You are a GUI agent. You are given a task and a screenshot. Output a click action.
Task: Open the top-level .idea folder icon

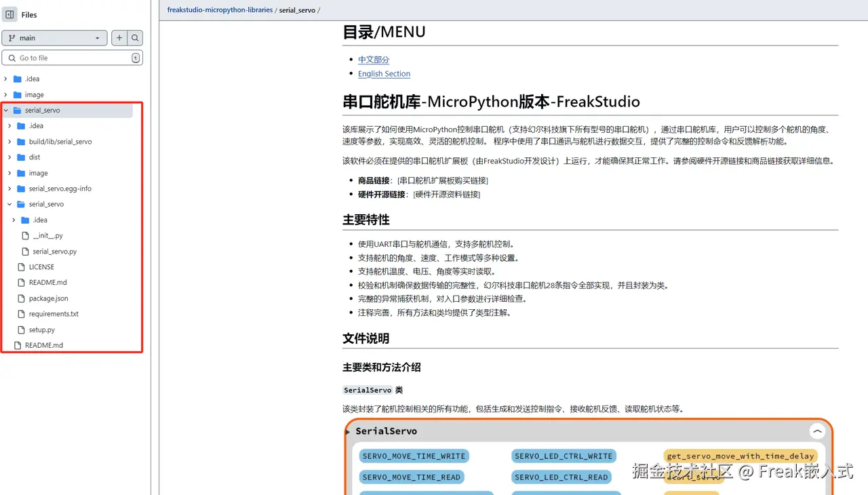click(x=18, y=79)
